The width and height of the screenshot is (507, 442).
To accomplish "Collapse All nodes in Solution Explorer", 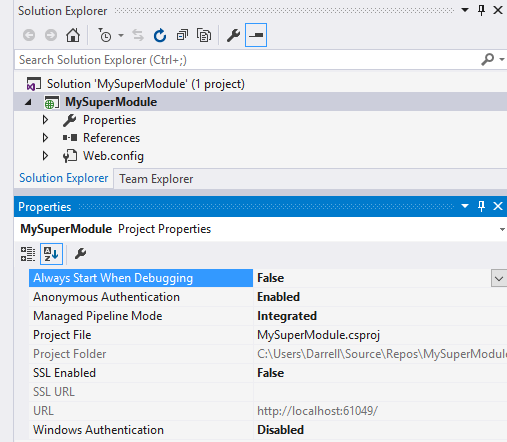I will [x=182, y=35].
